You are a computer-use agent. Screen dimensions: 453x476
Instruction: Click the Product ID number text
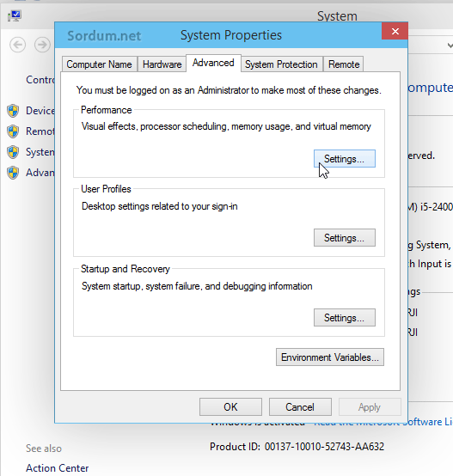pyautogui.click(x=324, y=447)
